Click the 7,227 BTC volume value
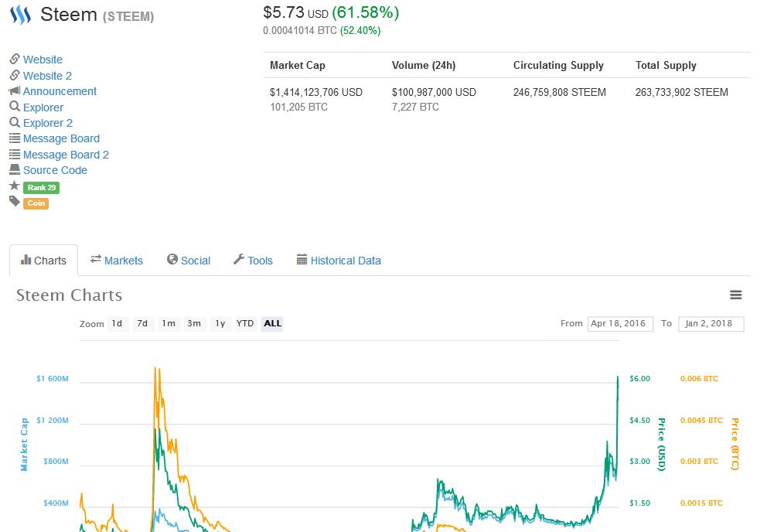This screenshot has height=532, width=784. (415, 107)
